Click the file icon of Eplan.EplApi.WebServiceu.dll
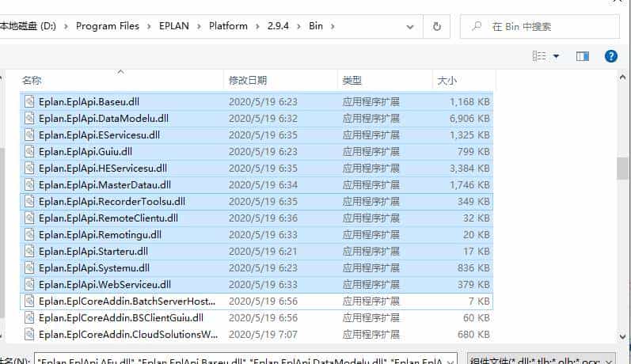Viewport: 631px width, 364px height. [x=29, y=284]
